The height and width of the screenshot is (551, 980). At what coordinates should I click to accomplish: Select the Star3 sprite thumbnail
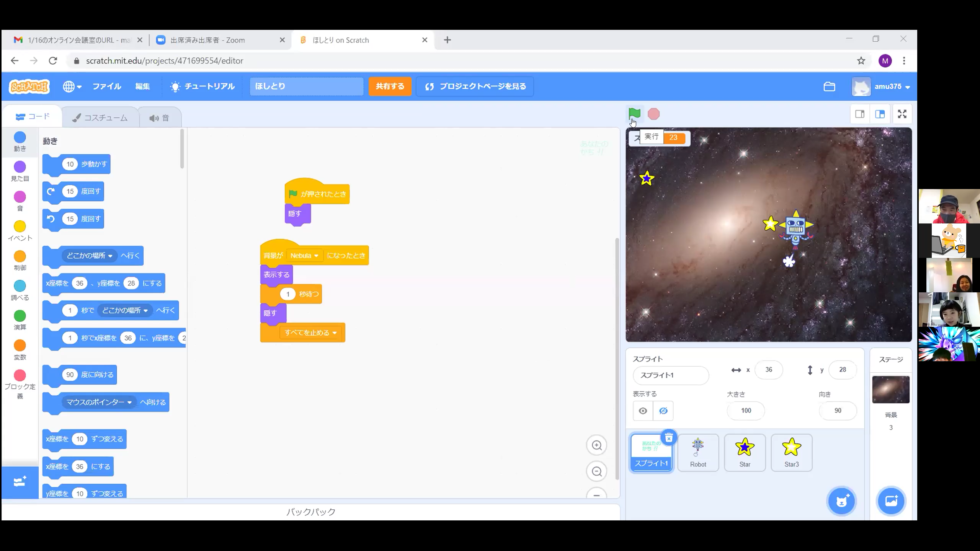coord(791,453)
